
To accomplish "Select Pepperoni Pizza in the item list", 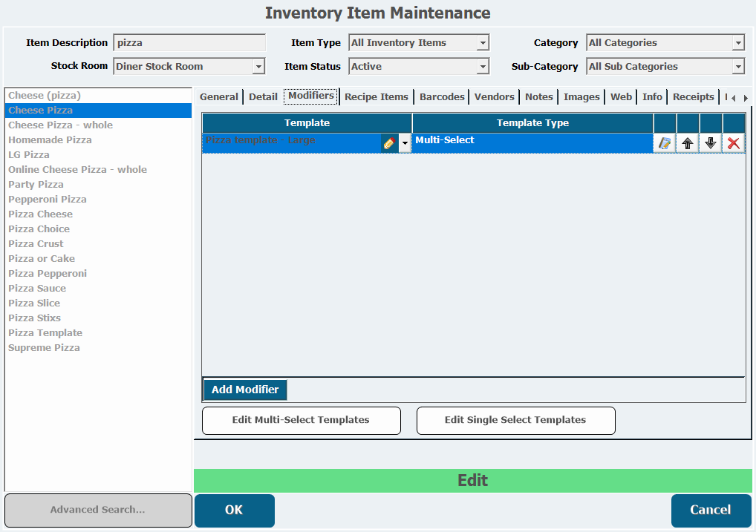I will tap(48, 199).
